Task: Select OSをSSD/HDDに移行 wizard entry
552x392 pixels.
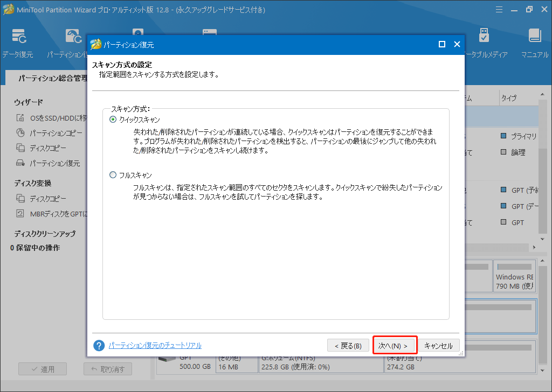Action: tap(58, 118)
